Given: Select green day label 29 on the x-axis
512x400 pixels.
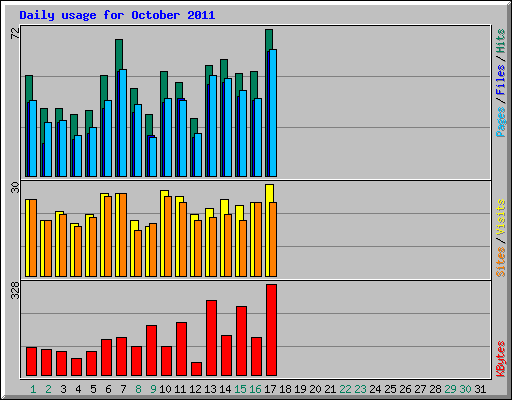Looking at the screenshot, I should pyautogui.click(x=450, y=389).
